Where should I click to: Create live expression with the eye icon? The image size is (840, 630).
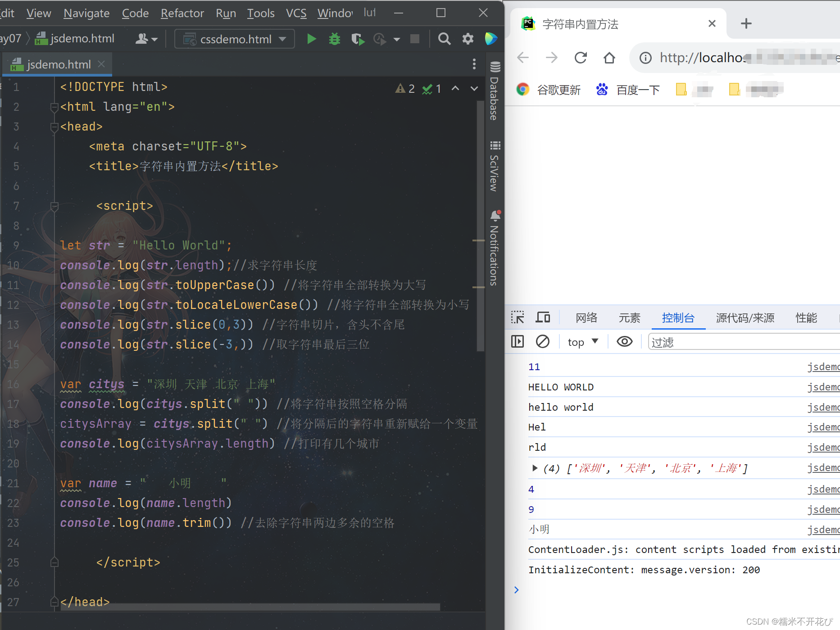(624, 341)
